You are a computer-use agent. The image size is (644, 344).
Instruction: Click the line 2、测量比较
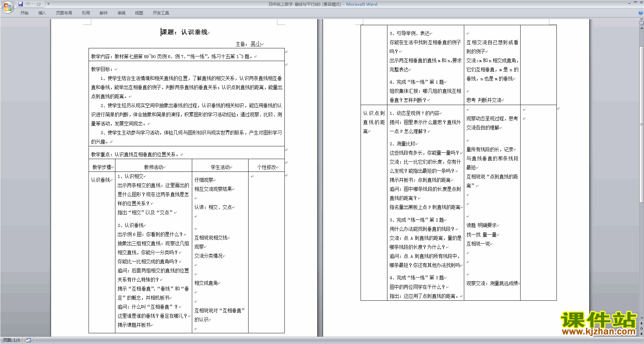click(403, 144)
